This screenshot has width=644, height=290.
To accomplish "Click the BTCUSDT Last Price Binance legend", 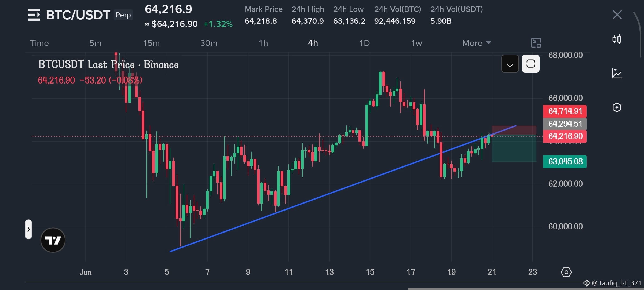I will pyautogui.click(x=108, y=65).
